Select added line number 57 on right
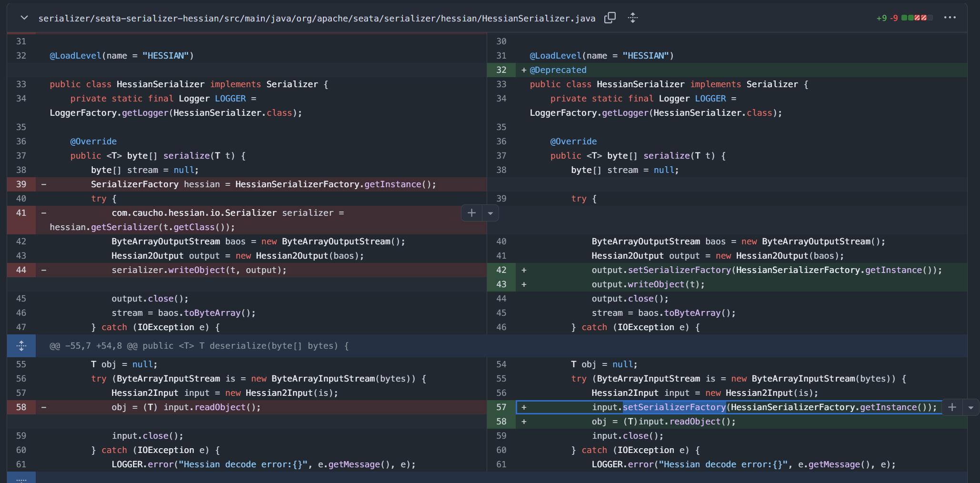 (x=501, y=407)
